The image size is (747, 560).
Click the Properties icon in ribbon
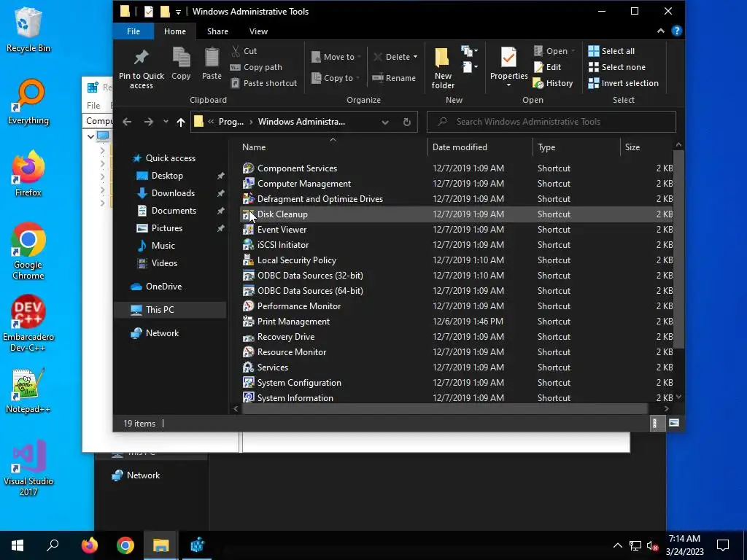coord(508,58)
